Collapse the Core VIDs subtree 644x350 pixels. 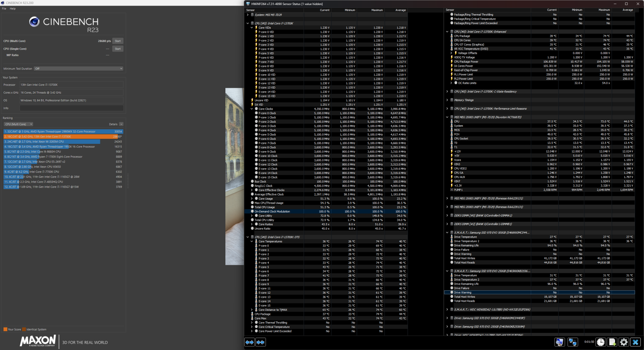(252, 28)
